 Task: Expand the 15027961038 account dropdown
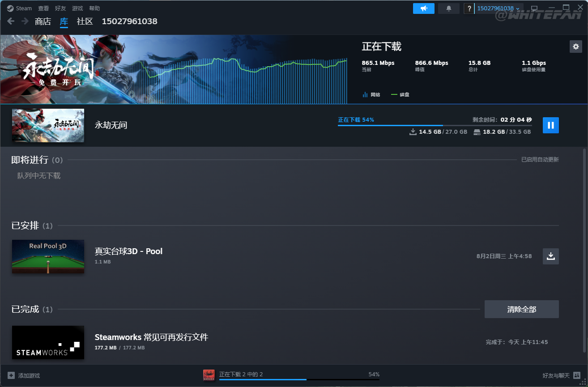point(499,9)
